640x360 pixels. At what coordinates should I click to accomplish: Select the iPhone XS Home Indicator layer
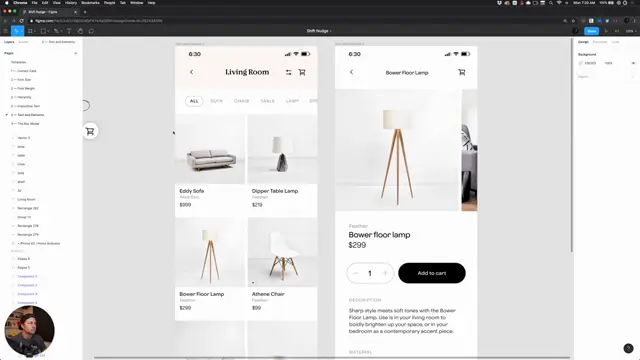(39, 244)
